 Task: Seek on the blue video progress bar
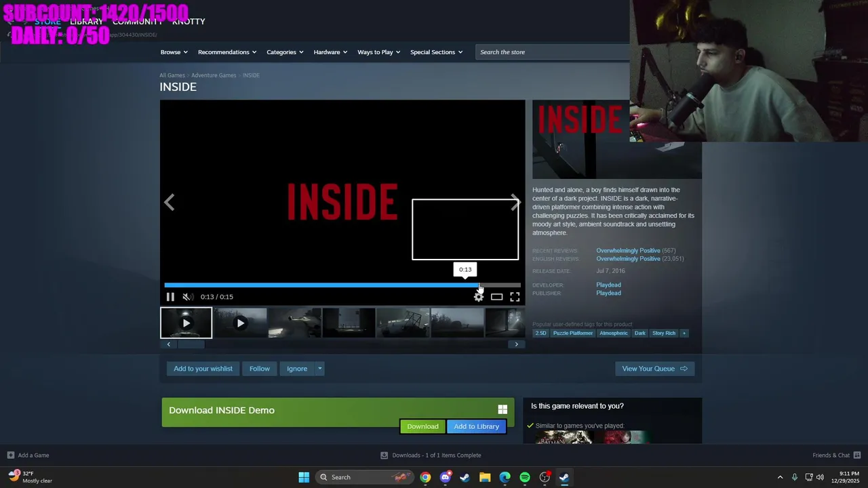342,285
